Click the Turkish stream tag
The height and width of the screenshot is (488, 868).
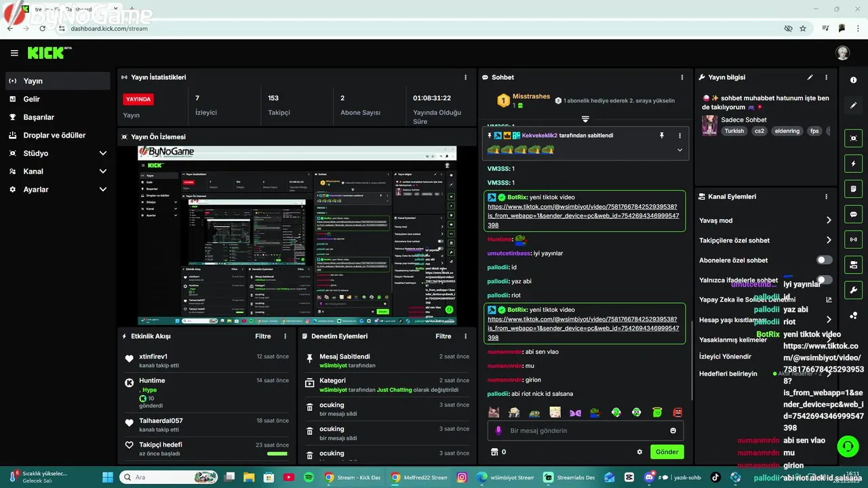[x=734, y=131]
